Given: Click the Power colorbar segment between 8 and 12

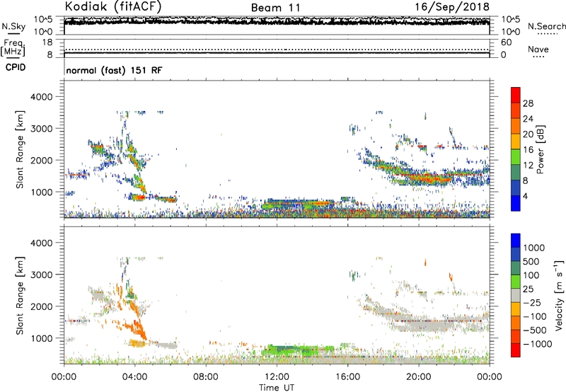Looking at the screenshot, I should click(516, 173).
